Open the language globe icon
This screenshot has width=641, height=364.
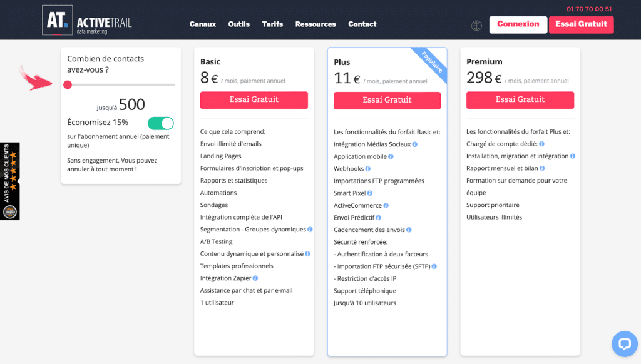tap(476, 25)
